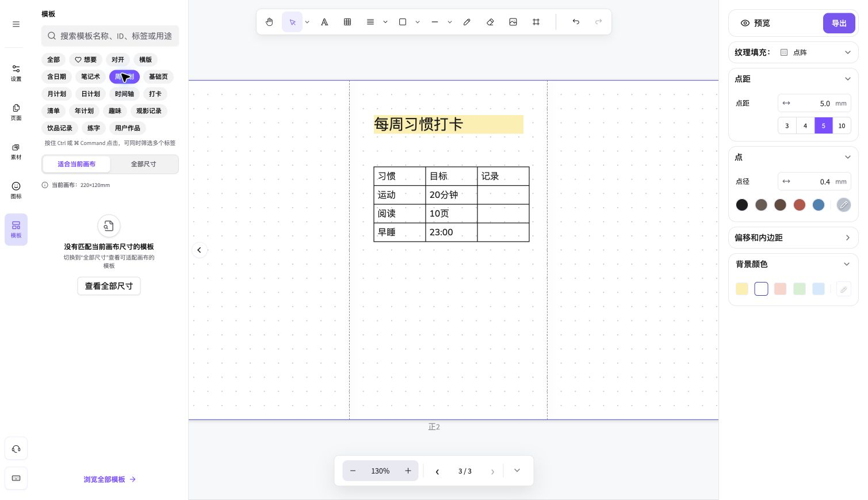Select the hand pan tool
Image resolution: width=868 pixels, height=500 pixels.
pos(269,22)
